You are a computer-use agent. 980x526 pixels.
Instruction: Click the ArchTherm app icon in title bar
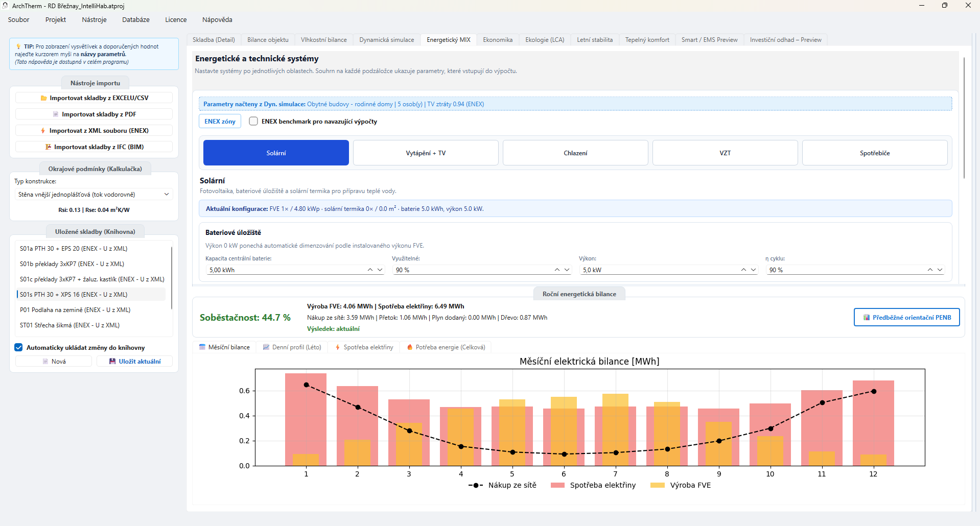pyautogui.click(x=5, y=6)
